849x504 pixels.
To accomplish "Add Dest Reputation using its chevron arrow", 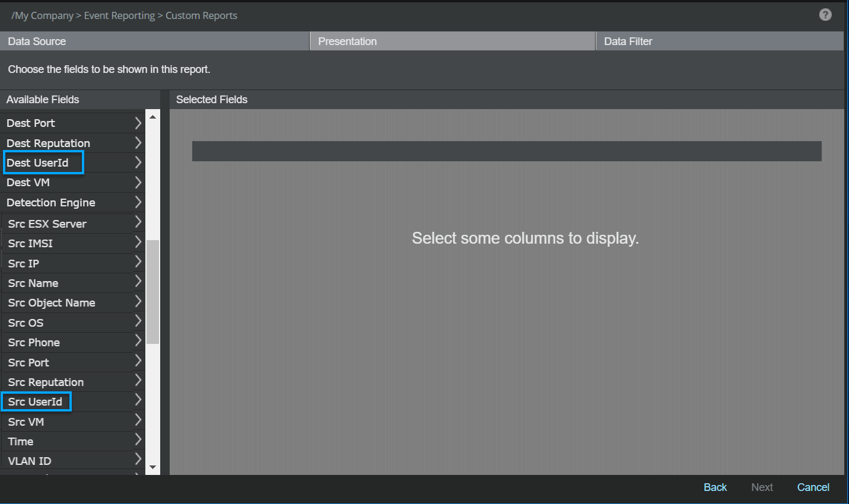I will point(138,143).
